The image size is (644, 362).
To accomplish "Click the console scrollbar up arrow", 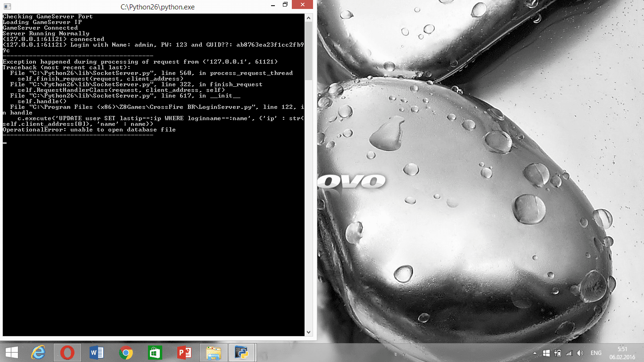I will pyautogui.click(x=309, y=17).
